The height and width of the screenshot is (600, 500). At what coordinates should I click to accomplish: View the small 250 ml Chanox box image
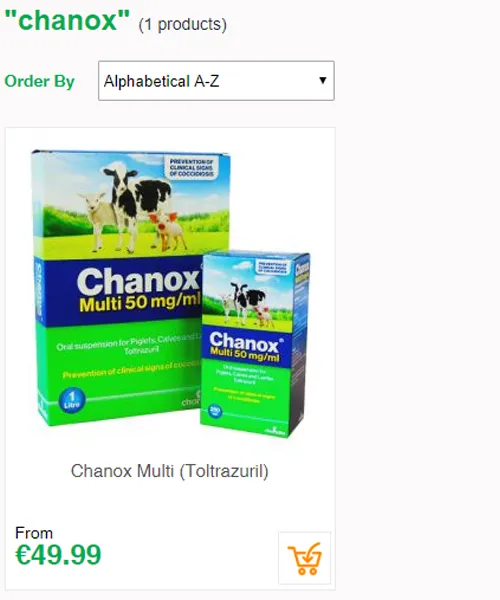click(x=254, y=344)
